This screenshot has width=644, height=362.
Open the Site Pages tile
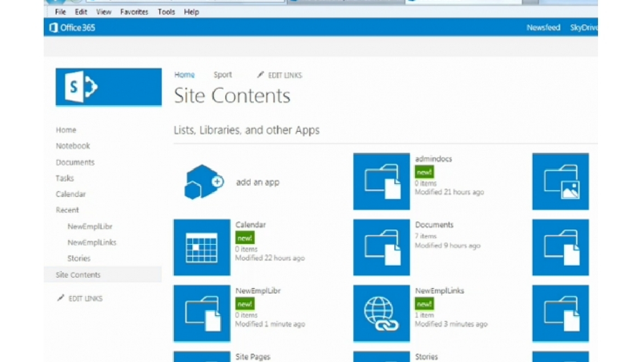pos(201,357)
